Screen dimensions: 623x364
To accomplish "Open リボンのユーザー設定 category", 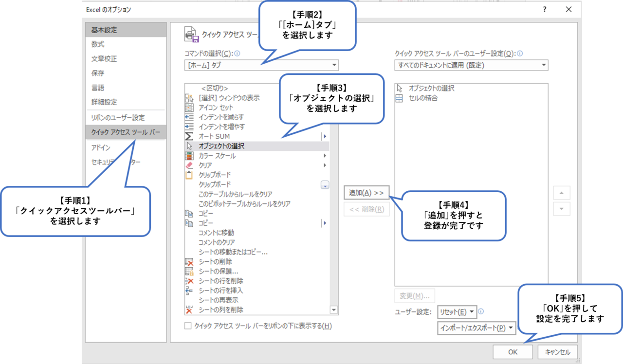I will tap(126, 118).
